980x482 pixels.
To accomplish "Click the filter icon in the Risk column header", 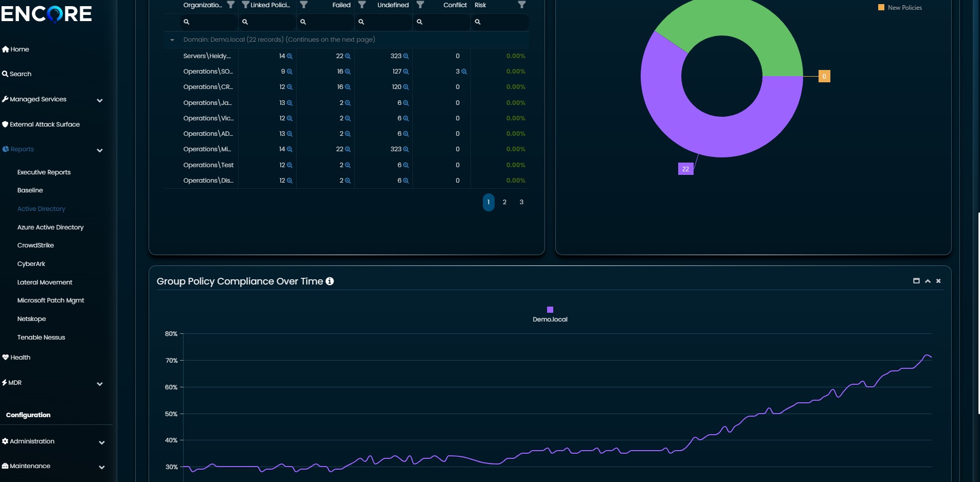I will pyautogui.click(x=521, y=5).
